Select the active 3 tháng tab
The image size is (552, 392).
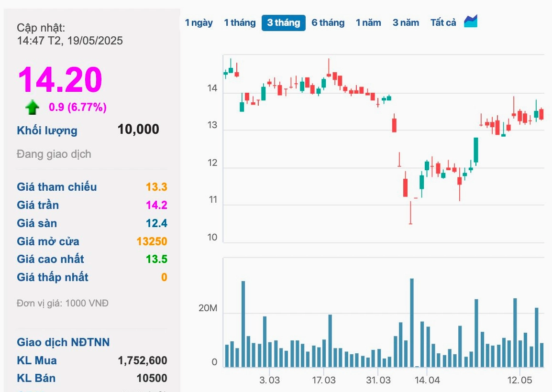pos(283,23)
